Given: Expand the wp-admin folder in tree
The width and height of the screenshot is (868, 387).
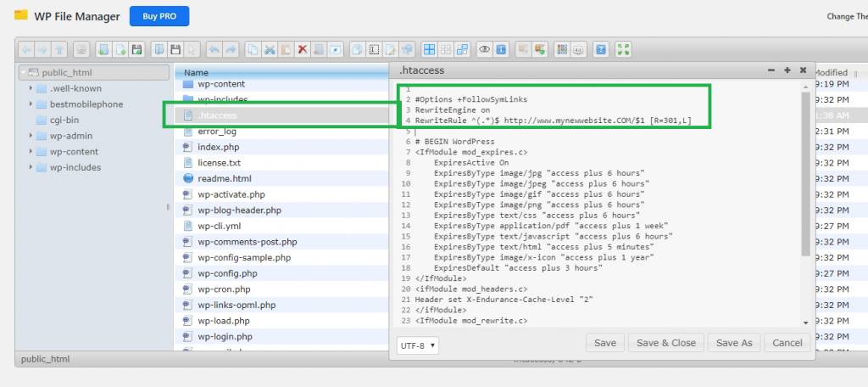Looking at the screenshot, I should pos(31,136).
